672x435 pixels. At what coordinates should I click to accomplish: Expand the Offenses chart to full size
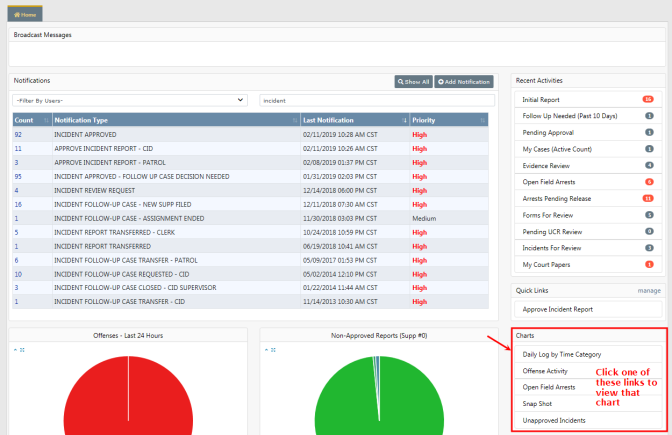[x=22, y=350]
